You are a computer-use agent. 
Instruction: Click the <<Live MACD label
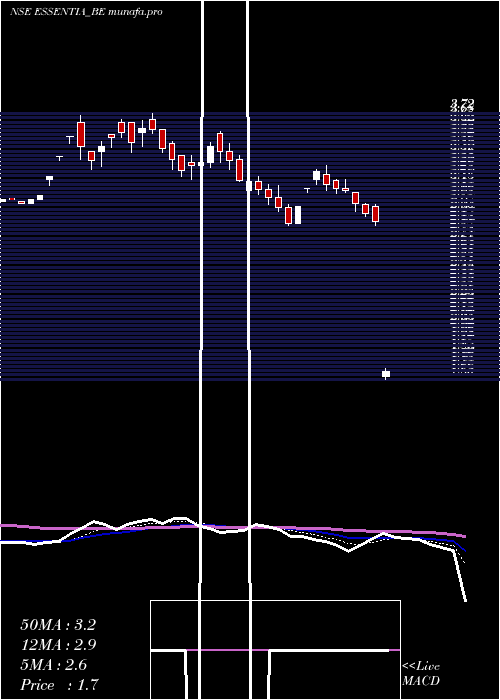click(421, 673)
